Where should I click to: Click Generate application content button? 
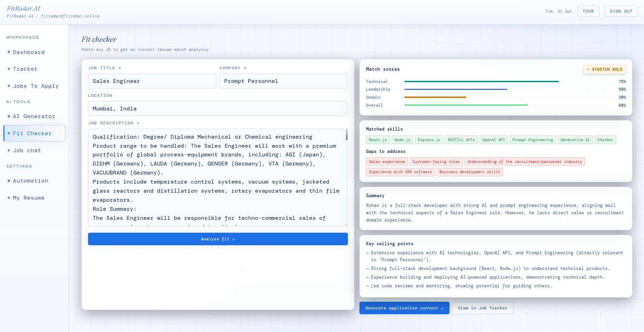pos(404,308)
